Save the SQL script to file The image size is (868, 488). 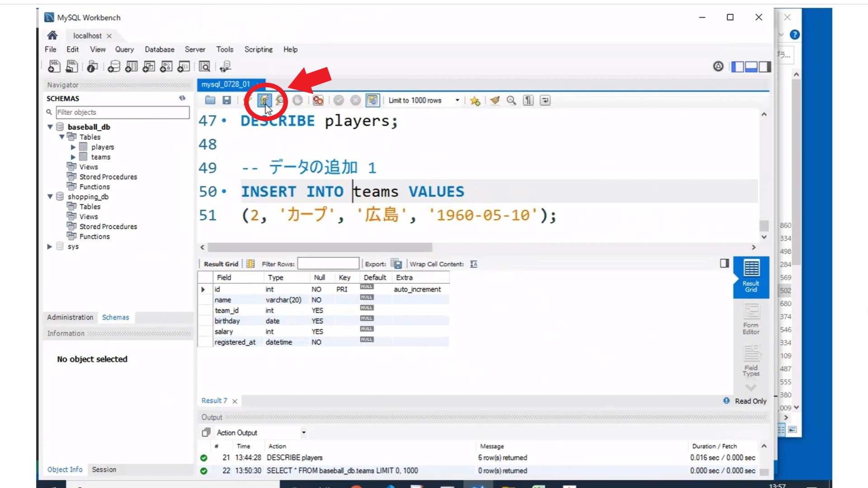coord(226,100)
